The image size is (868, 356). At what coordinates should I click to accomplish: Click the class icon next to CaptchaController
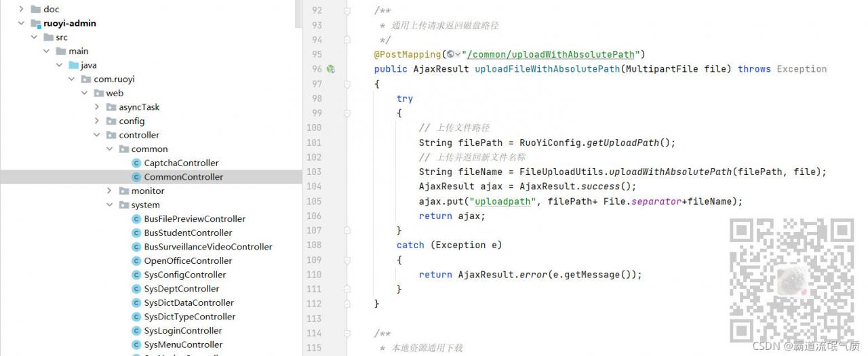pyautogui.click(x=136, y=163)
